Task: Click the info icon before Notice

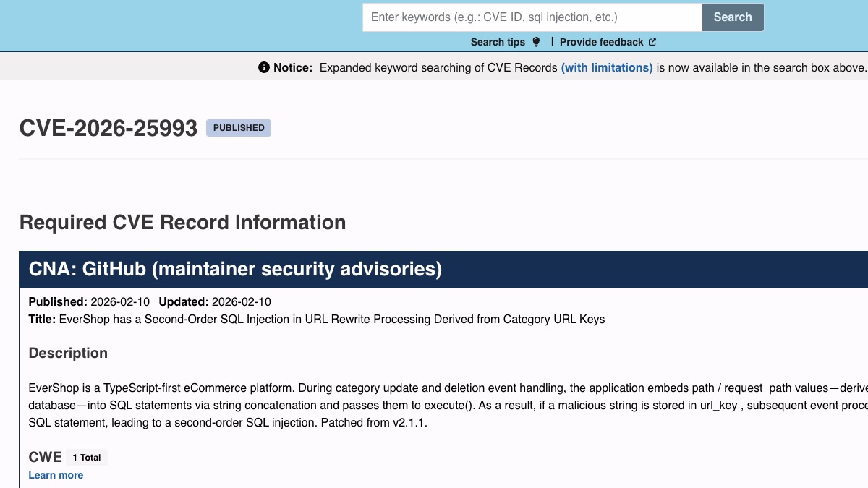Action: tap(264, 67)
